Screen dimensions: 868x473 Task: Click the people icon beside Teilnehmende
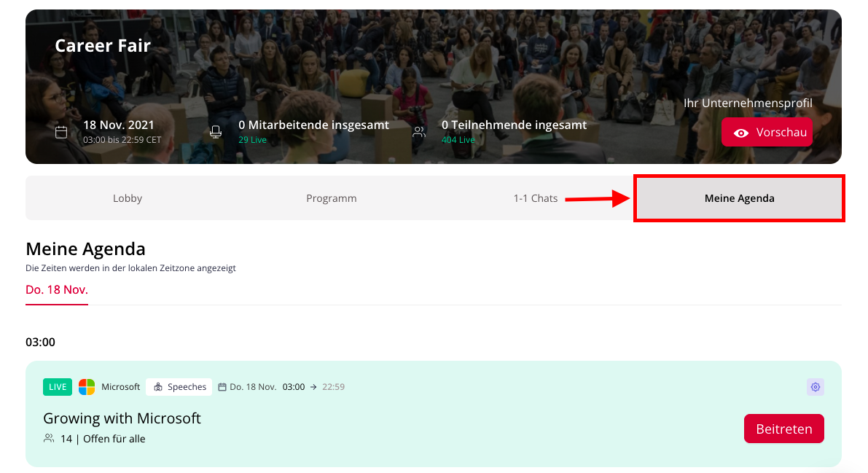tap(419, 132)
